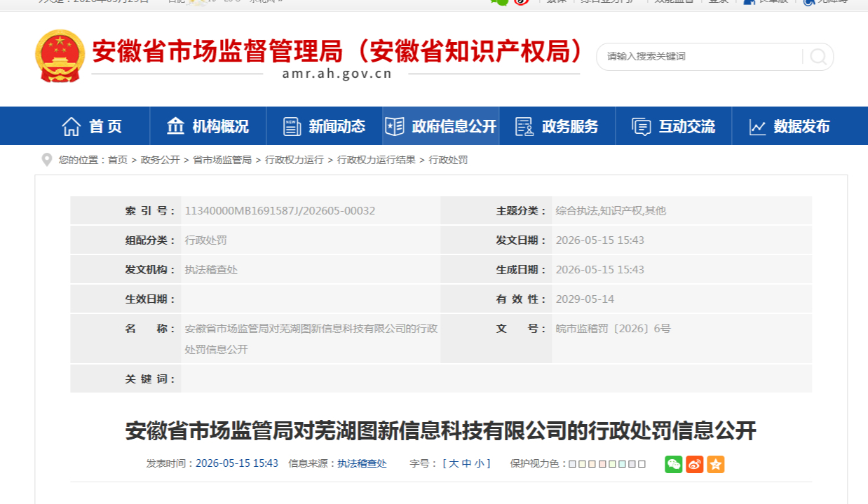Click the 名称 value in the info table
The height and width of the screenshot is (504, 868).
tap(311, 339)
